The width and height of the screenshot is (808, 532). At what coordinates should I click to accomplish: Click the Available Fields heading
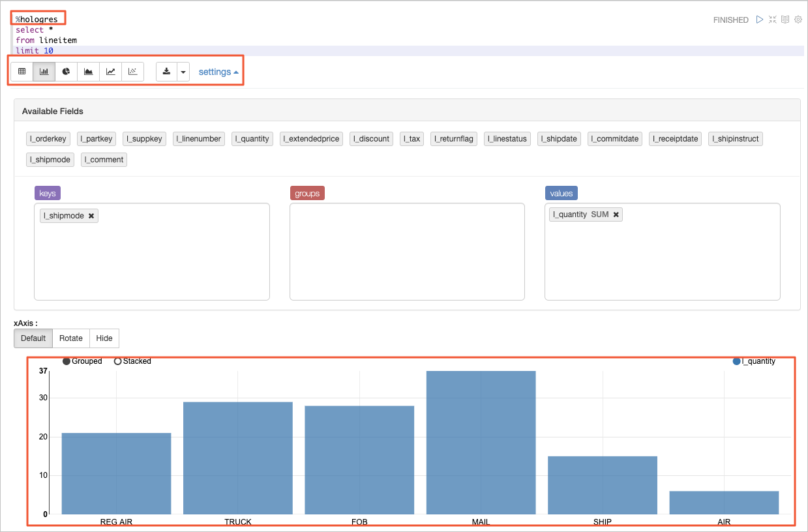[x=53, y=111]
